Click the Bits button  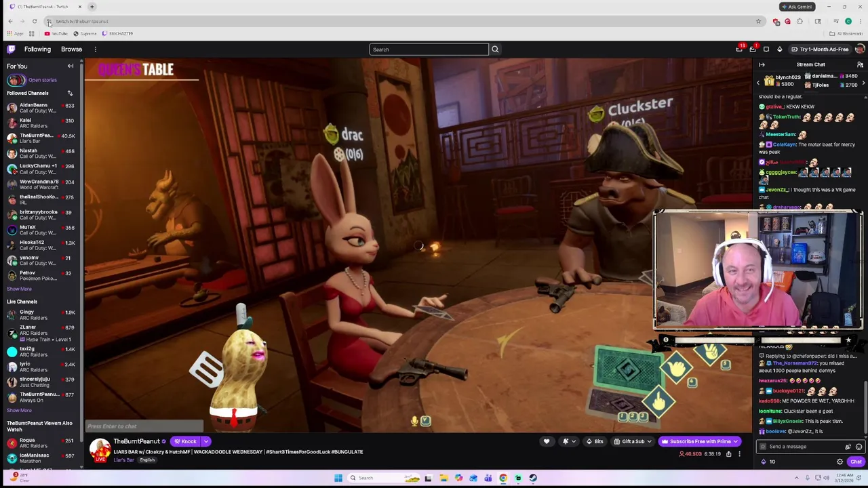pos(595,441)
